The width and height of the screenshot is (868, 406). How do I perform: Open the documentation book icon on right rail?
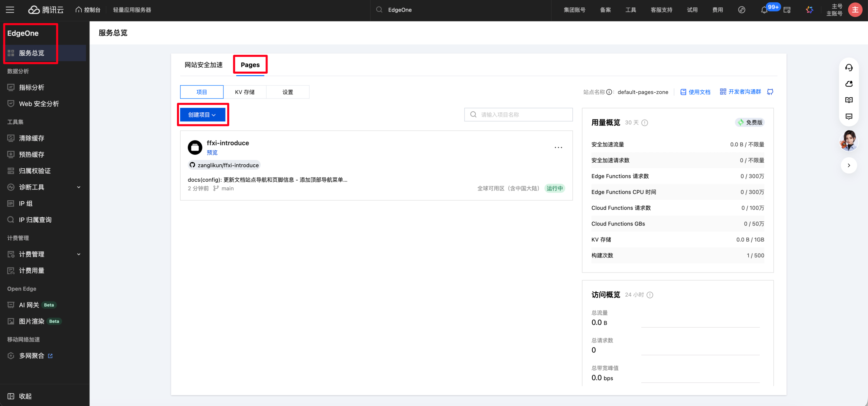849,100
